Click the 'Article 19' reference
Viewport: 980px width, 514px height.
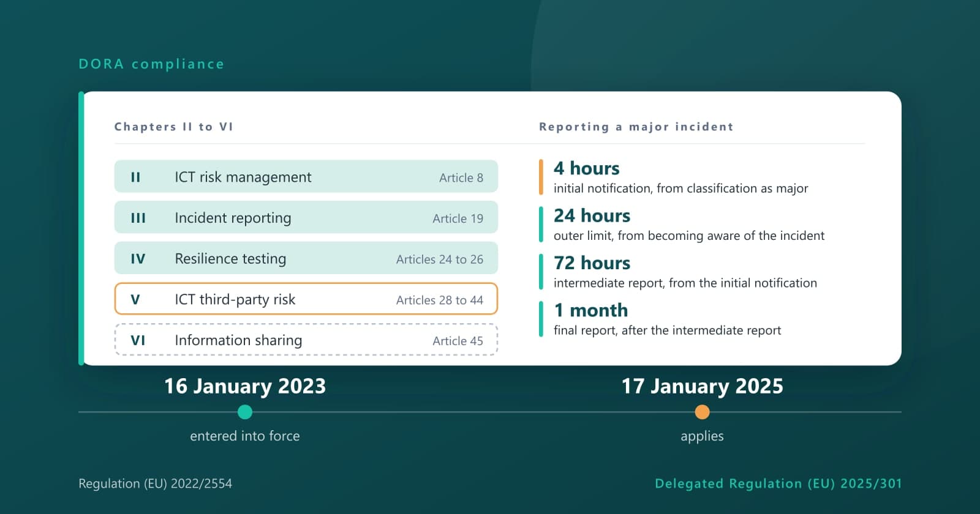tap(458, 218)
